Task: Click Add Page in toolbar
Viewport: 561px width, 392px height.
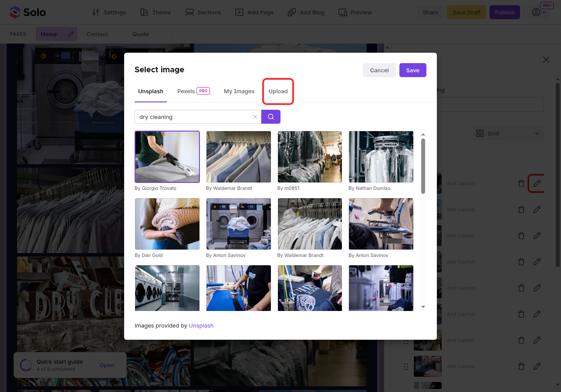Action: coord(254,12)
